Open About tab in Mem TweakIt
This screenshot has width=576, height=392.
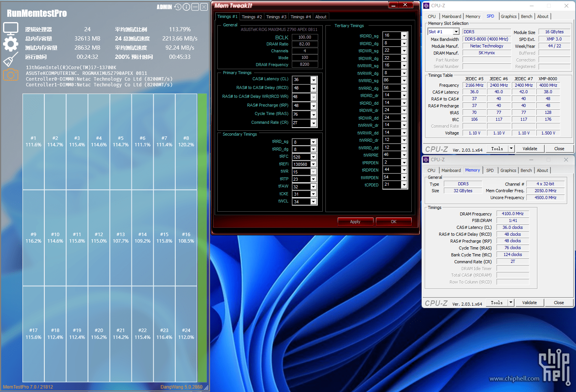tap(321, 17)
